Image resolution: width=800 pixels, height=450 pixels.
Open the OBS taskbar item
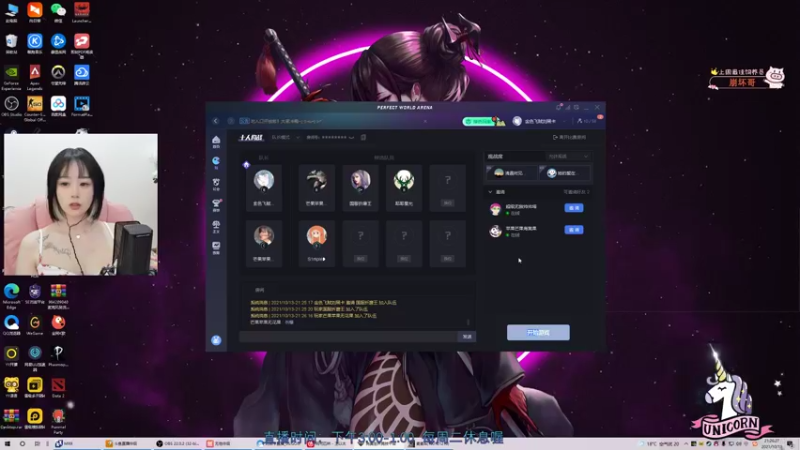point(178,444)
